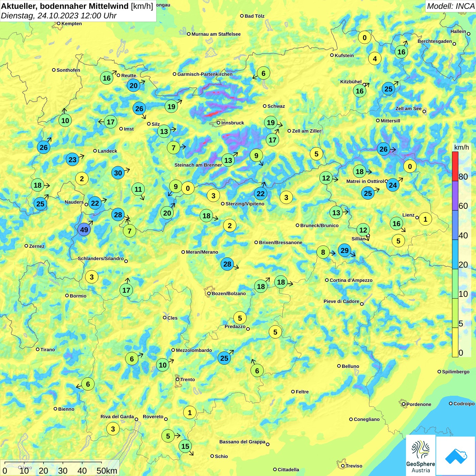Click the Kufstein city label

tap(344, 55)
